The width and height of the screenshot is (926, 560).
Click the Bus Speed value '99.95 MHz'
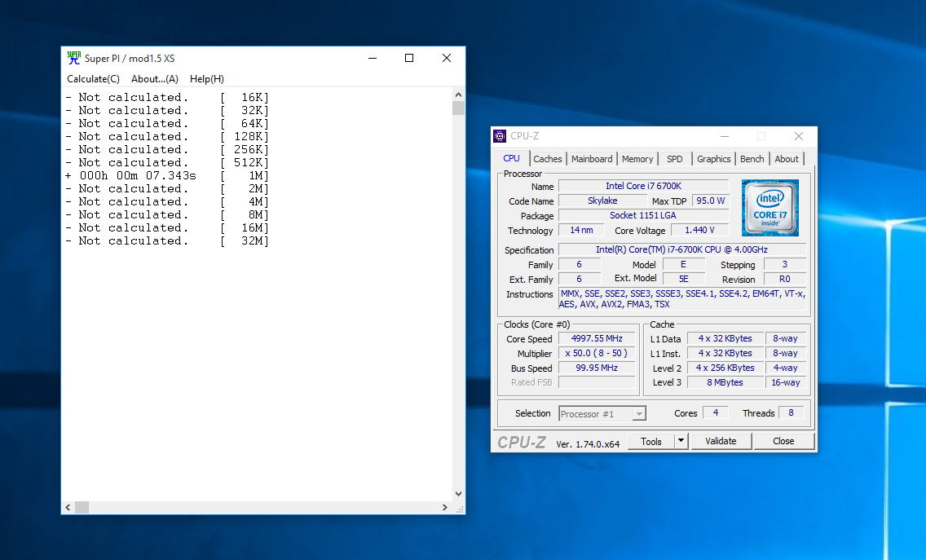pyautogui.click(x=597, y=368)
